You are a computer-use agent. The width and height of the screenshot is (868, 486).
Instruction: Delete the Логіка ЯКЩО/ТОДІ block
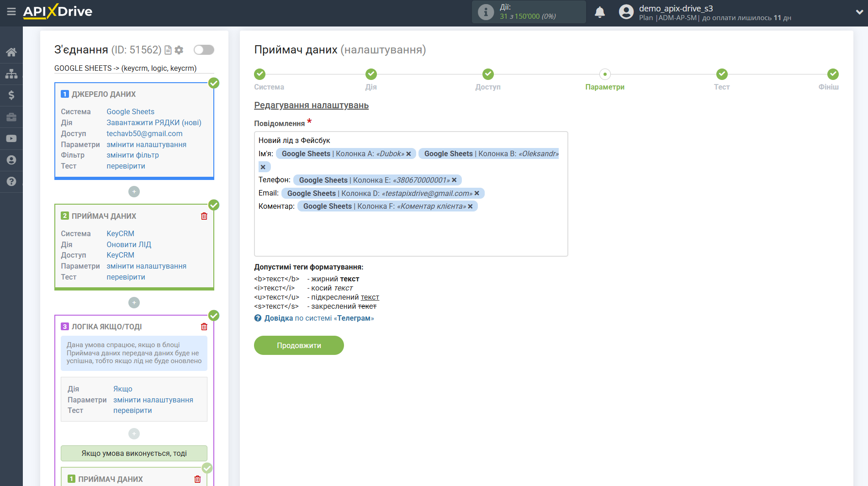(x=204, y=327)
